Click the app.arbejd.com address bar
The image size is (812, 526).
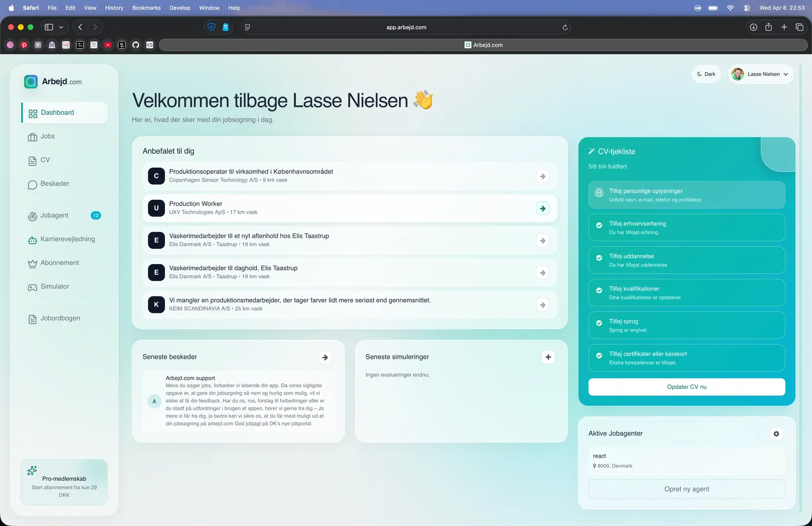(x=406, y=27)
